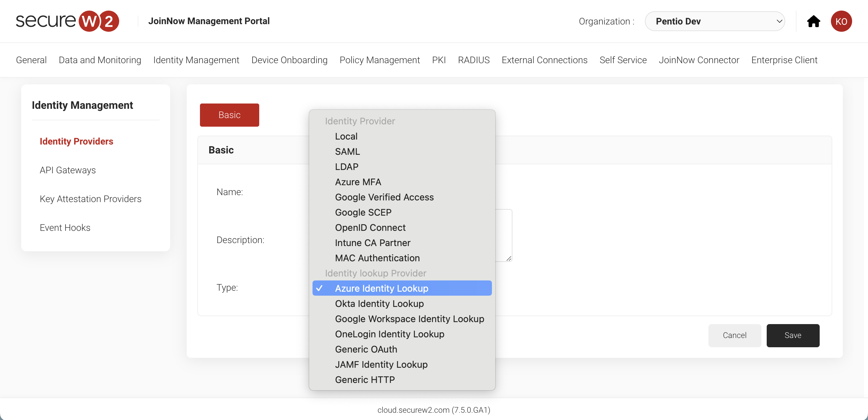Open the Data and Monitoring menu
This screenshot has height=420, width=868.
pos(100,60)
